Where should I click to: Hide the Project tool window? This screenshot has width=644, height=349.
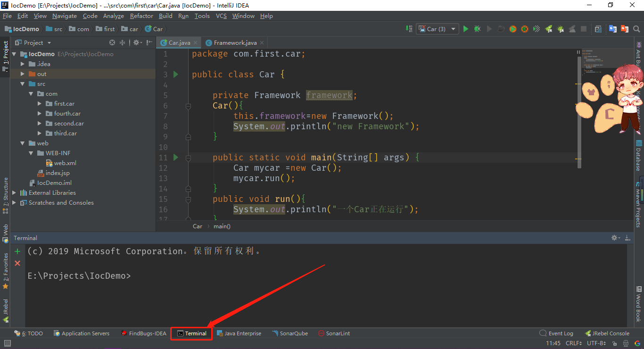(x=149, y=42)
